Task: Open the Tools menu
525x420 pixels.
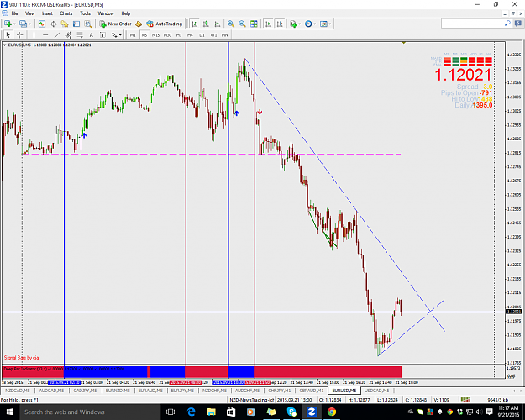Action: click(85, 13)
